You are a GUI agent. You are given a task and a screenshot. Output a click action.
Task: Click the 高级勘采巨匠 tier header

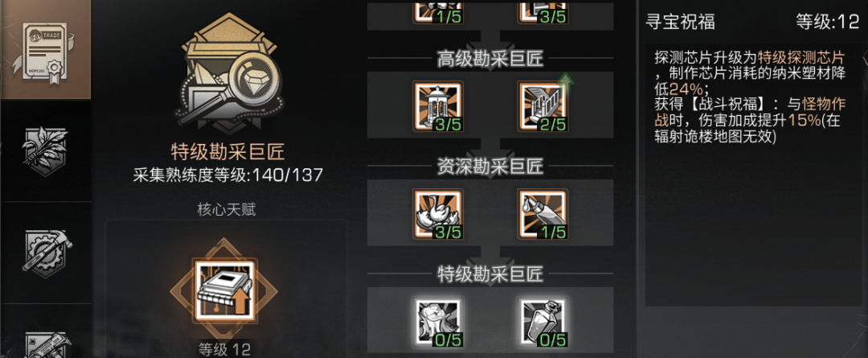[x=490, y=58]
